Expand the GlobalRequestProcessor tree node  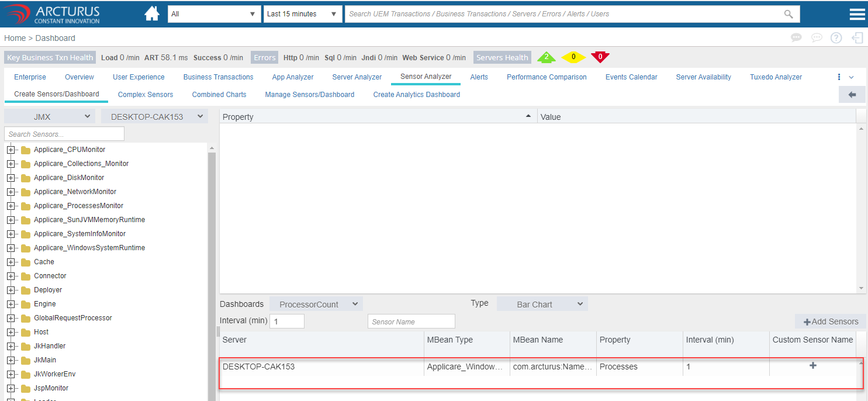(11, 318)
